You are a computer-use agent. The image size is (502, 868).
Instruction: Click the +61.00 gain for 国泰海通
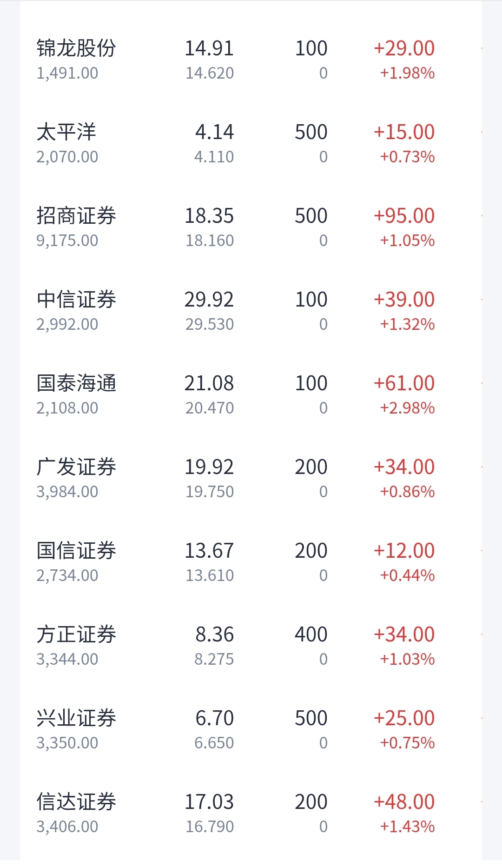404,383
